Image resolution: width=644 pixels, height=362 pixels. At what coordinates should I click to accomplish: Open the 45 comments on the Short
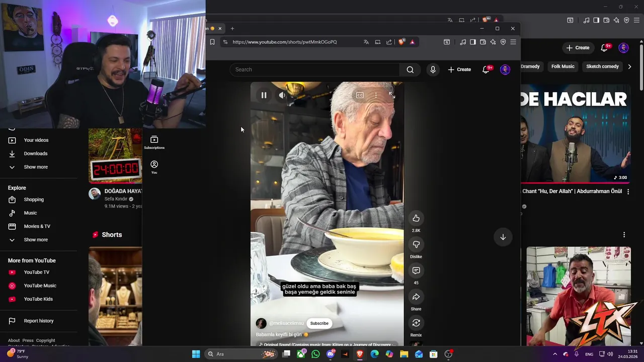[x=416, y=270]
